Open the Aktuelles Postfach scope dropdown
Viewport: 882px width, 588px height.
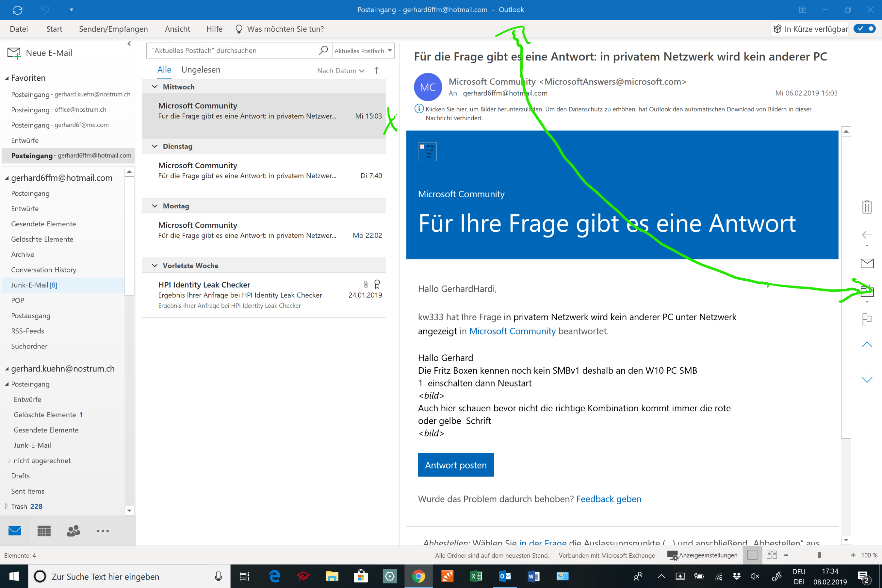click(363, 51)
